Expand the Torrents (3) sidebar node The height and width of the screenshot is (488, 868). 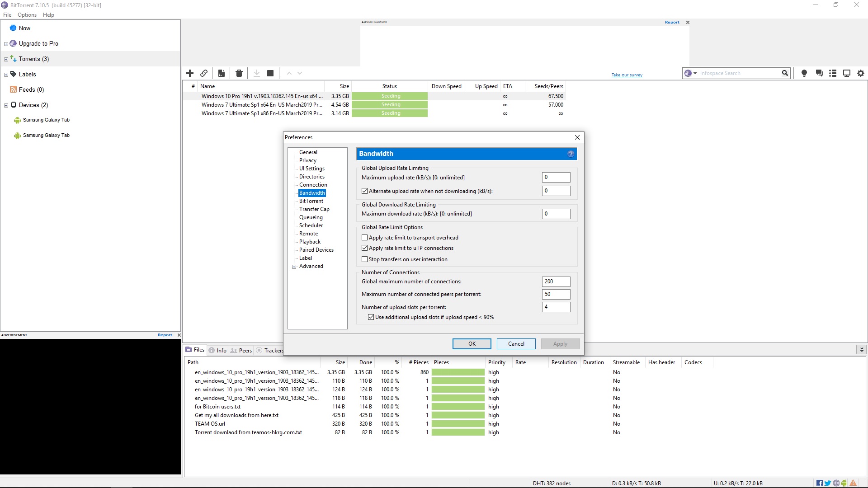[6, 59]
